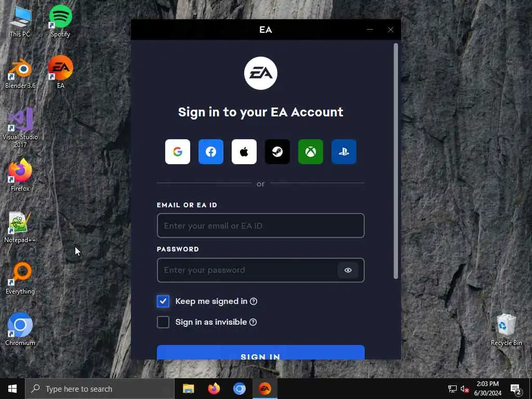The width and height of the screenshot is (532, 399).
Task: Select the EA desktop shortcut
Action: [x=60, y=72]
